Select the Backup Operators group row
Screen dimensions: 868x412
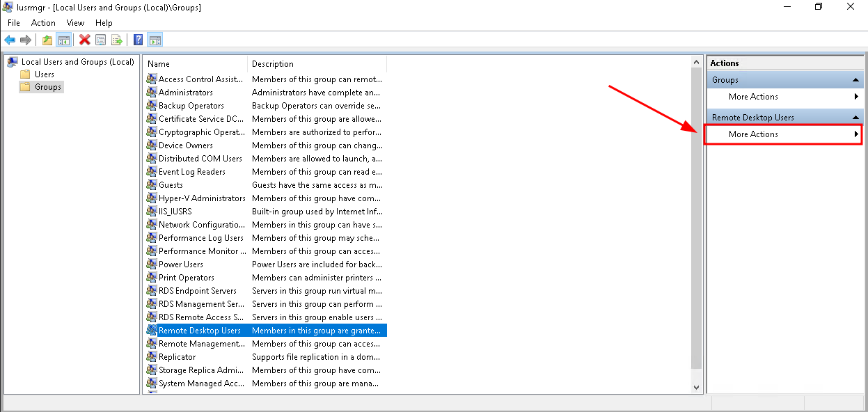coord(191,106)
